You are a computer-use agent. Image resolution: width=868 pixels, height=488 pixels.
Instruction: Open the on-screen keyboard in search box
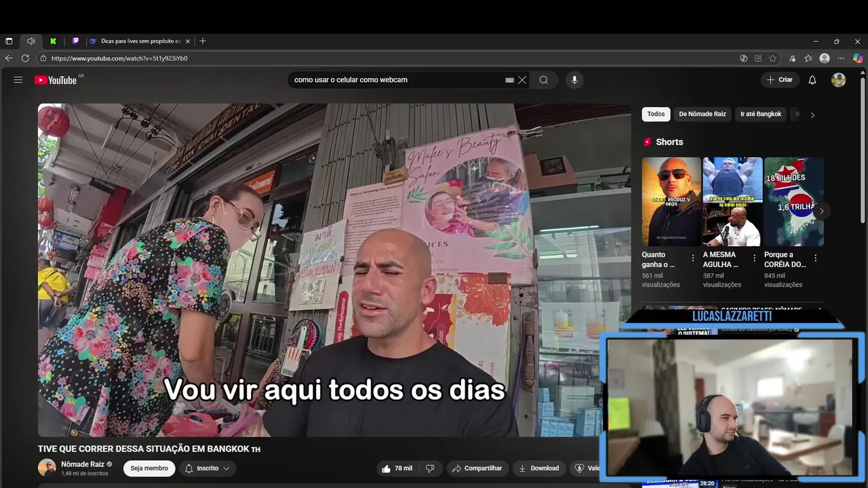(x=509, y=80)
